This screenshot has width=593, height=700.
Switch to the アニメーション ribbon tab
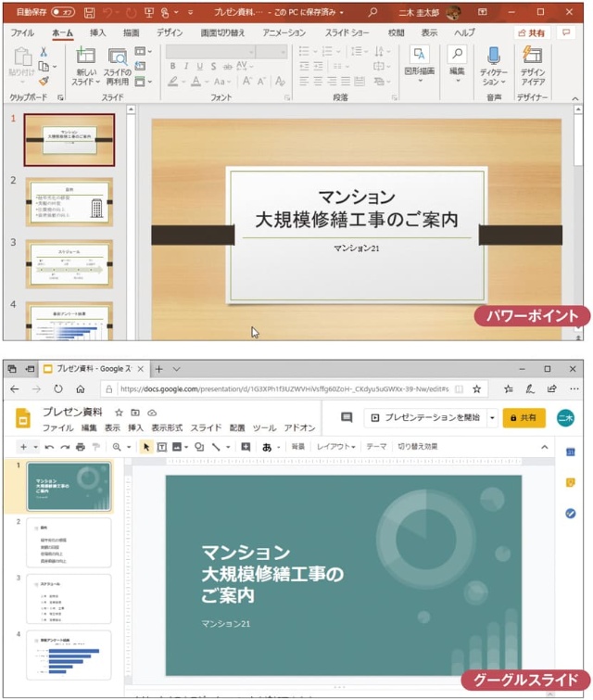pos(284,32)
